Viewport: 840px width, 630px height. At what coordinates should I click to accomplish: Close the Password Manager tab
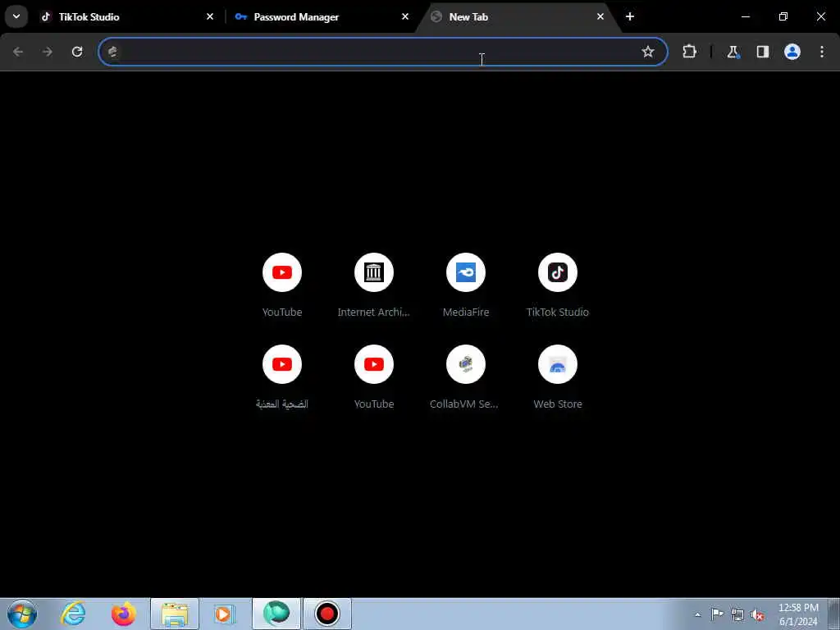[x=405, y=16]
